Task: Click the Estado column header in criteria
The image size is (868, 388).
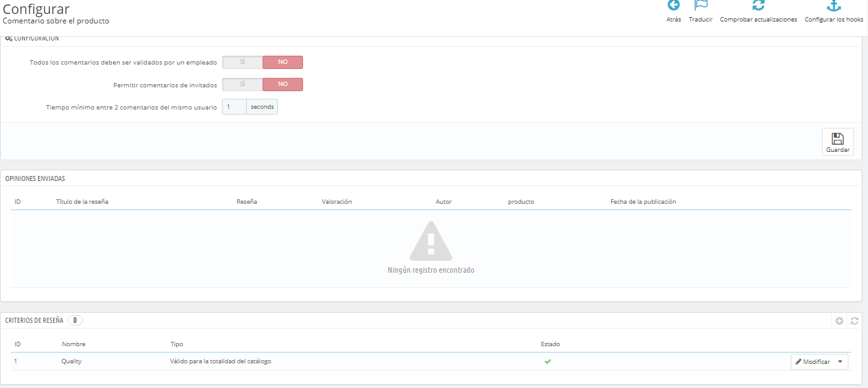Action: (550, 344)
